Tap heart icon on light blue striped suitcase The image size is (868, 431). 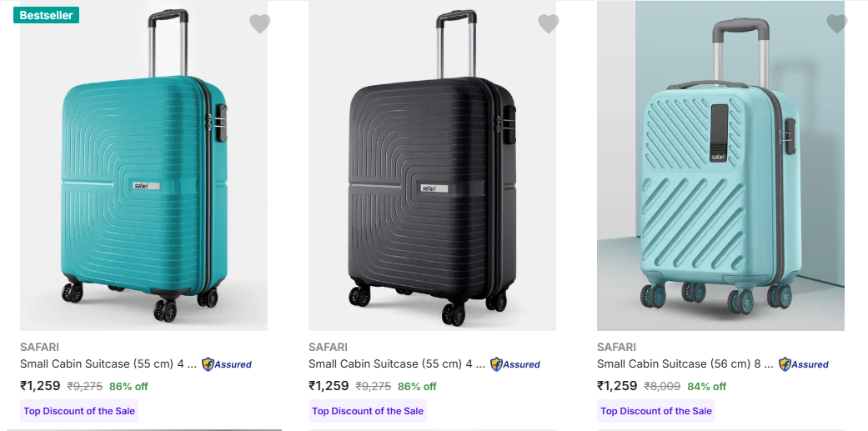[837, 24]
